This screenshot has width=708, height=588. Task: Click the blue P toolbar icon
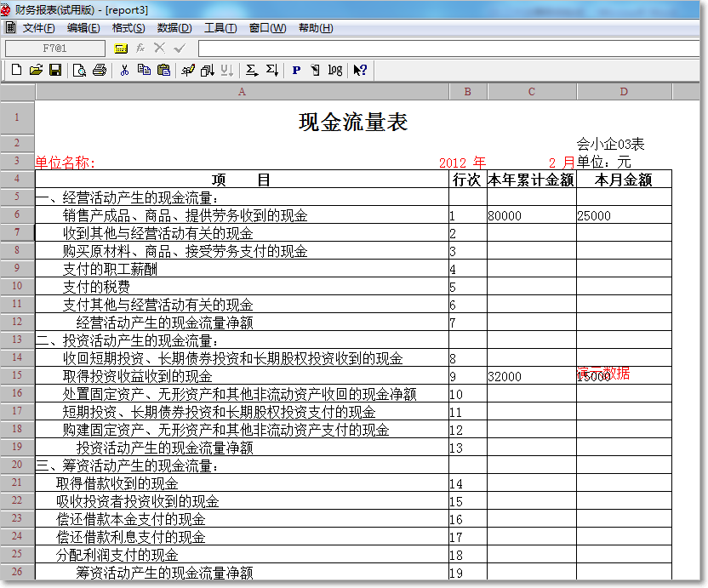tap(296, 70)
